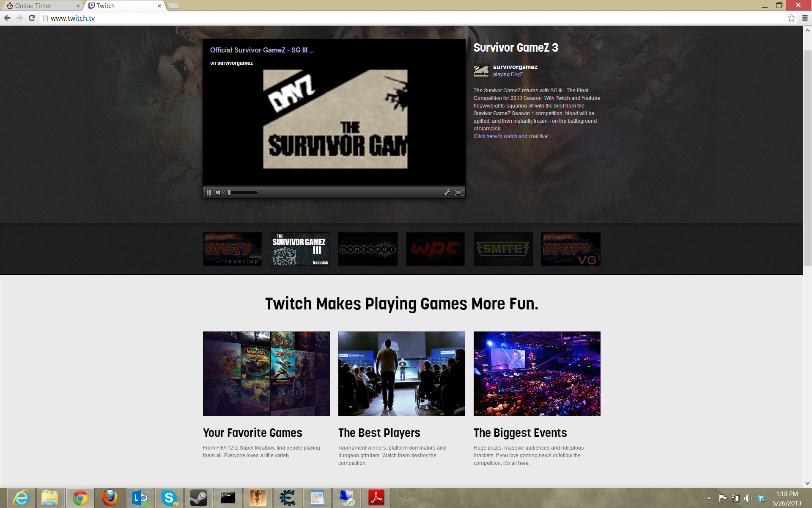Open the taskbar clock showing 1:18 PM

click(787, 498)
